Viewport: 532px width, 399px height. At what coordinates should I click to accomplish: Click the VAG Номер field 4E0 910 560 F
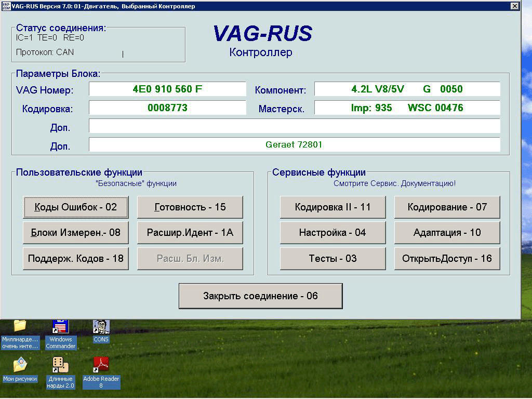click(x=167, y=89)
